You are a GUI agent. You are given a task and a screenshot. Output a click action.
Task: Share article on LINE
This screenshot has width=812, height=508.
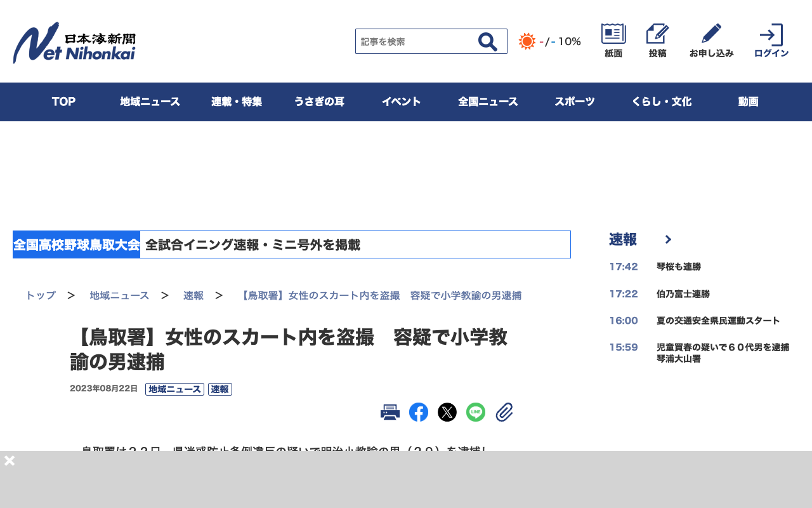(476, 412)
